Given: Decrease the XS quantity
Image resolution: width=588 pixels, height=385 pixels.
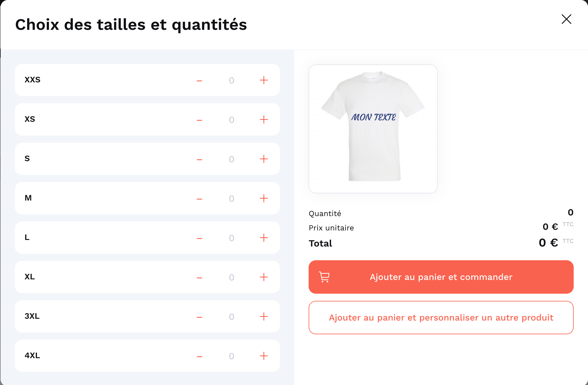Looking at the screenshot, I should click(199, 119).
